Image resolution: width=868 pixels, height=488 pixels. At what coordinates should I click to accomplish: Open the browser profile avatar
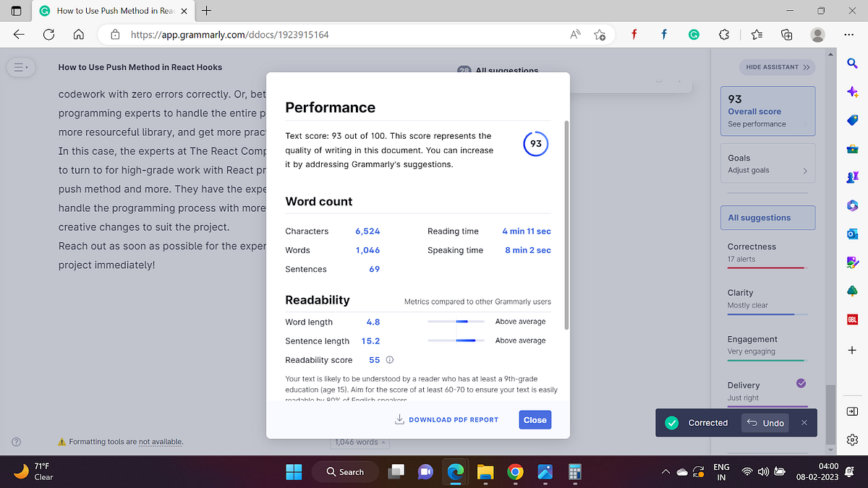point(817,34)
